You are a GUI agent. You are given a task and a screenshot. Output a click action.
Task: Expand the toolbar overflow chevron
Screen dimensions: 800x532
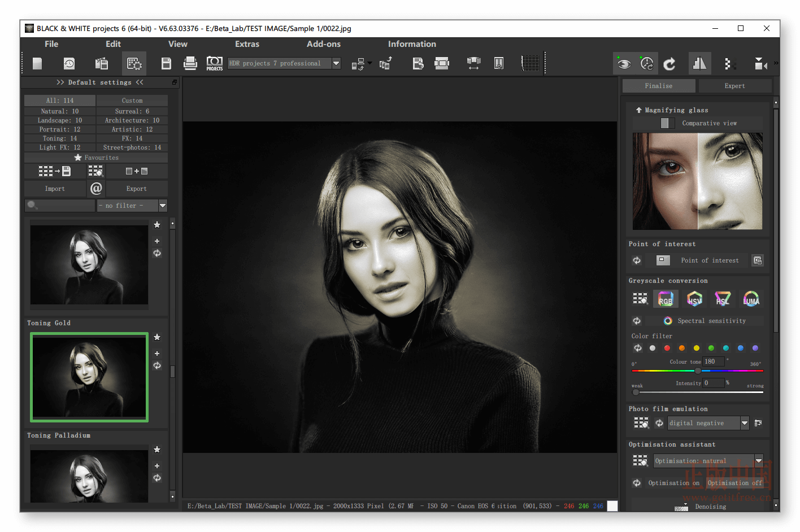776,63
